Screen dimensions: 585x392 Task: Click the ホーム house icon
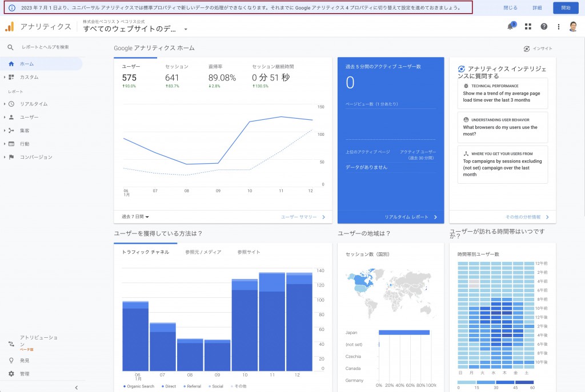coord(11,64)
